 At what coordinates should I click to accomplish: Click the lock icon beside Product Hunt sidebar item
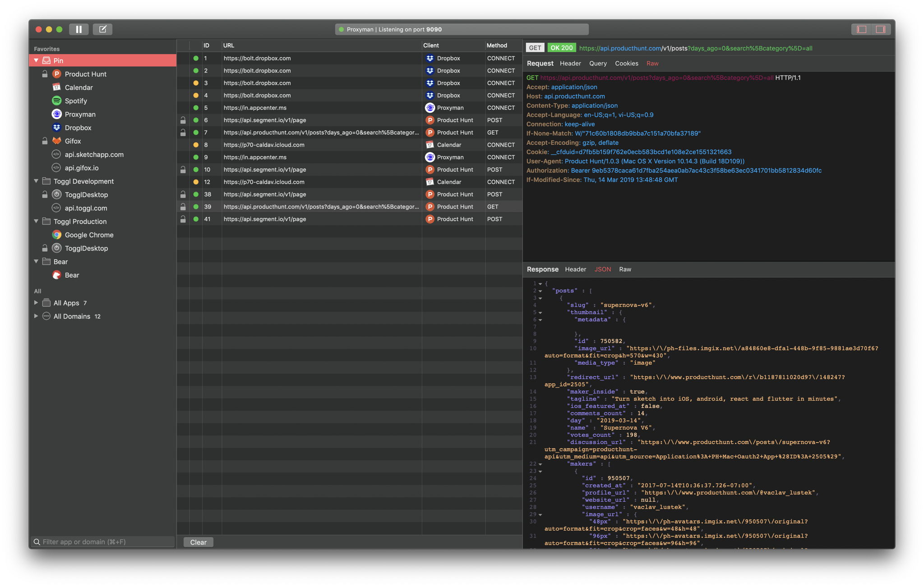point(45,74)
